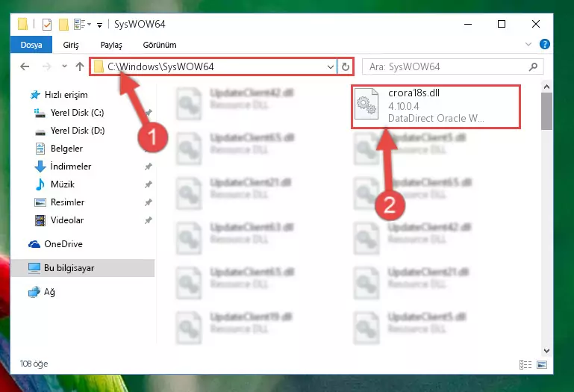Click the 108 öğe item count
The image size is (574, 392).
34,364
